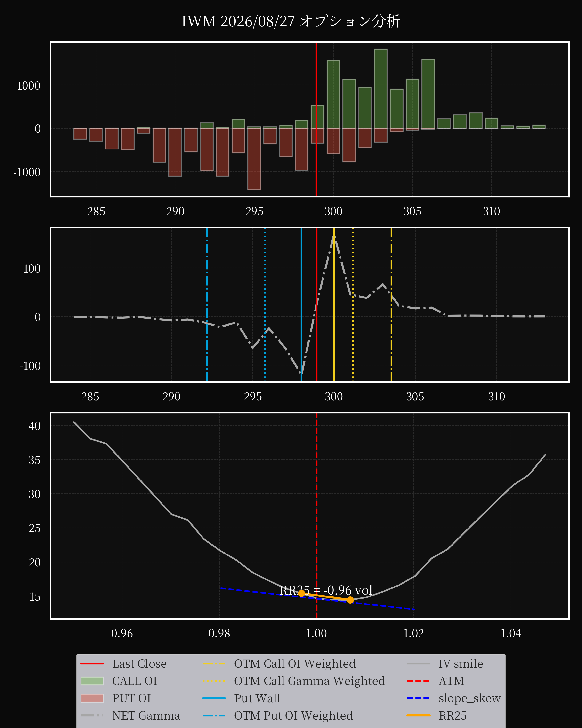582x728 pixels.
Task: Select the 'OTM Put OI Weighted' legend label
Action: click(293, 716)
